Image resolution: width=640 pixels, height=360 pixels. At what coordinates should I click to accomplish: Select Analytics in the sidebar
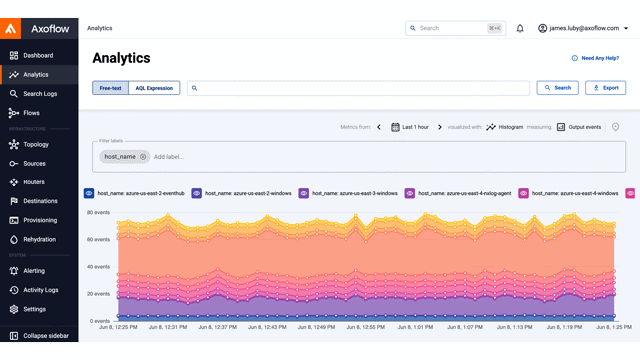click(39, 75)
